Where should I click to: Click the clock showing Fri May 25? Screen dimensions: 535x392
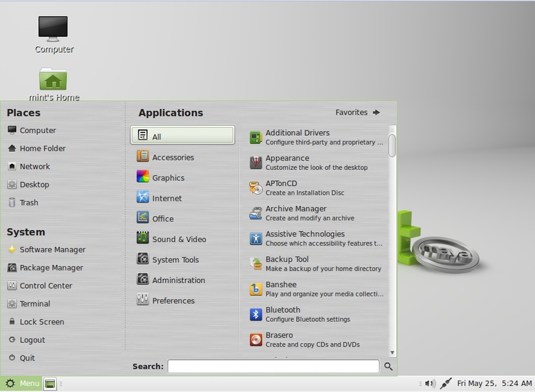494,383
